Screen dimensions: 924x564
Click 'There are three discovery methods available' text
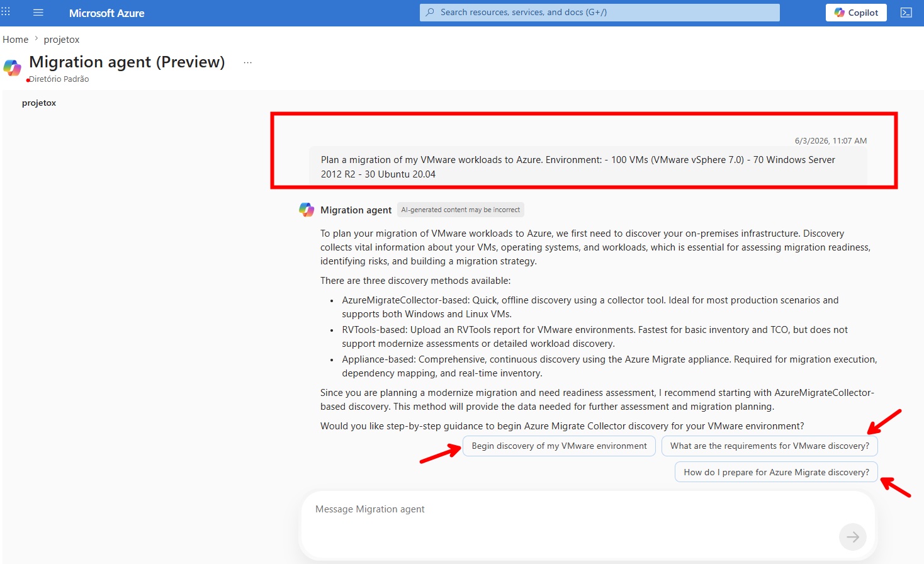(x=415, y=281)
